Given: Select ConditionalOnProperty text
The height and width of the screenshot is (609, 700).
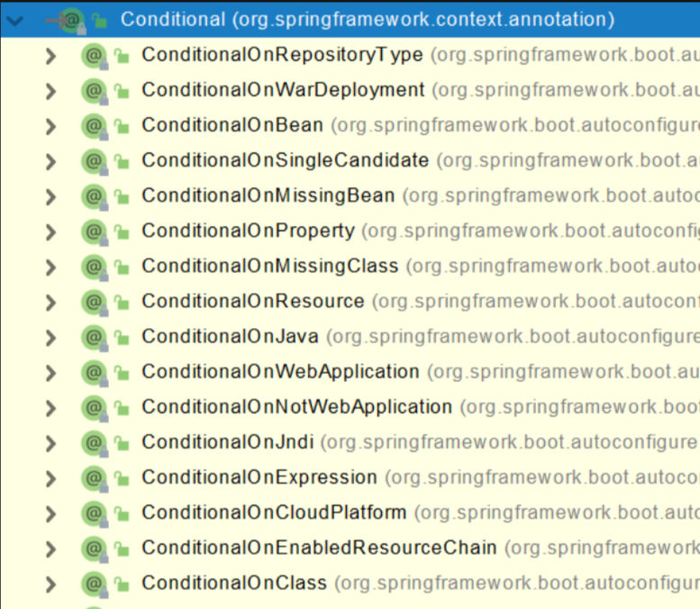Looking at the screenshot, I should click(249, 232).
